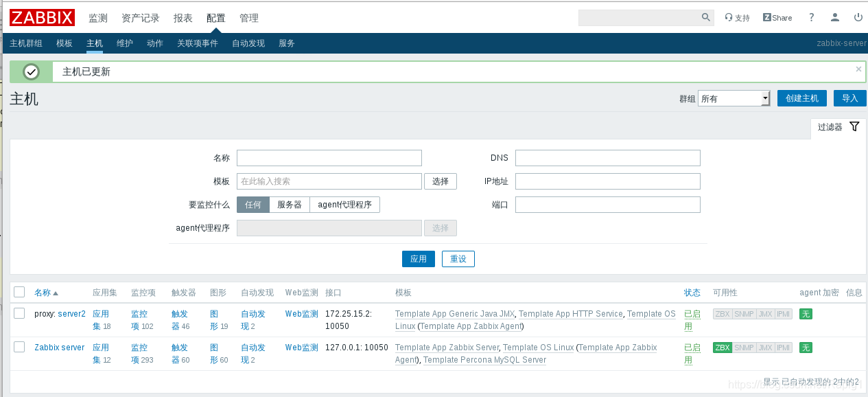Click the 应用 filter button
868x397 pixels.
click(419, 259)
